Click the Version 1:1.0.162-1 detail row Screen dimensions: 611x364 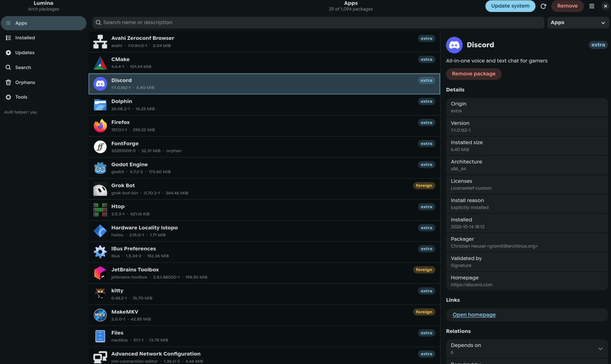[527, 127]
